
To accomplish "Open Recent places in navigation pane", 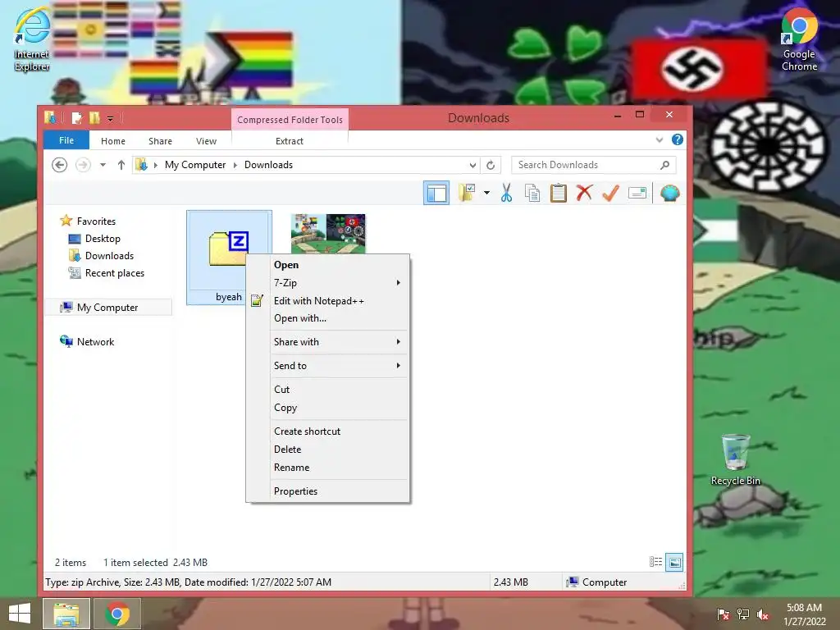I will click(x=106, y=273).
